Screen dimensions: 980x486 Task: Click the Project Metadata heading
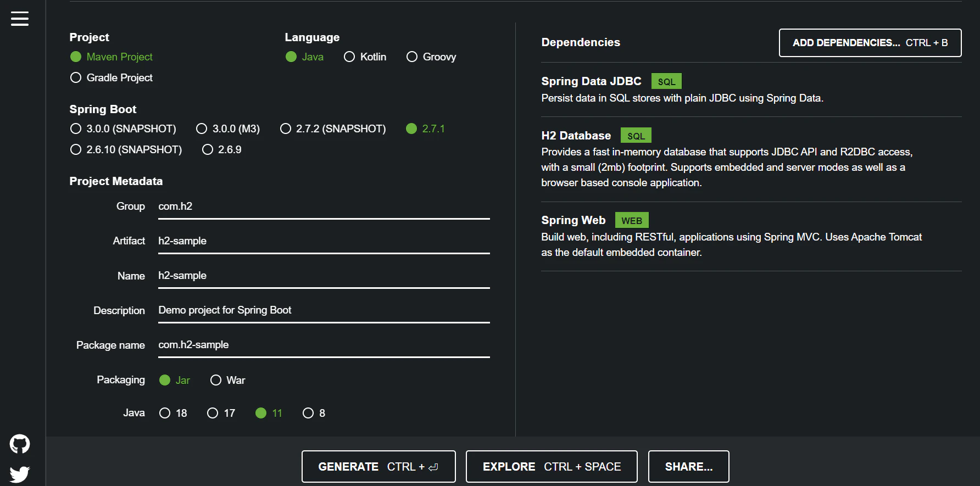[116, 181]
